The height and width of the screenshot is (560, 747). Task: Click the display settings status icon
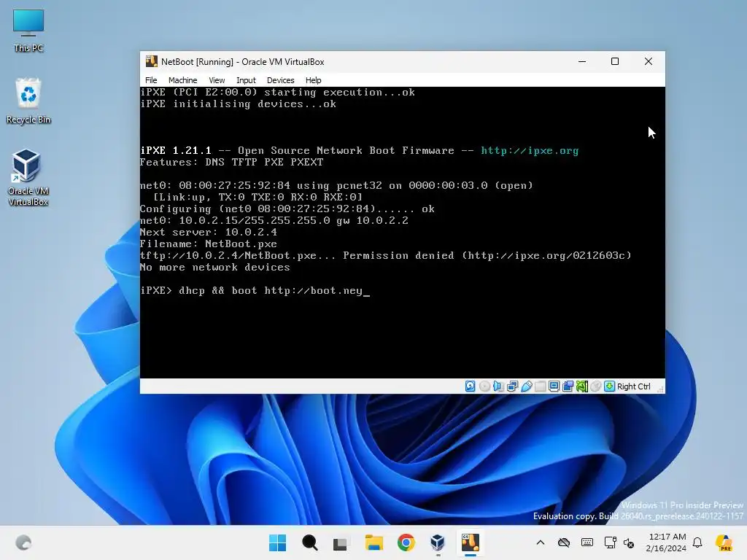554,386
